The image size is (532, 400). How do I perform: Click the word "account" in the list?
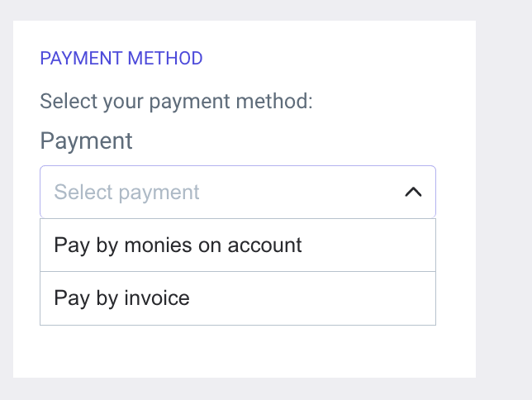[266, 245]
